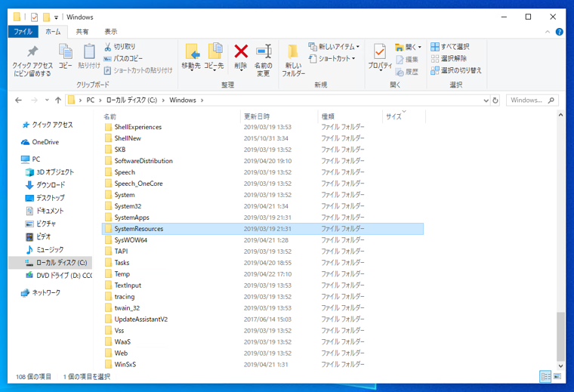Expand chevron after Windows in address path
Screen dimensions: 574x392
pyautogui.click(x=202, y=100)
